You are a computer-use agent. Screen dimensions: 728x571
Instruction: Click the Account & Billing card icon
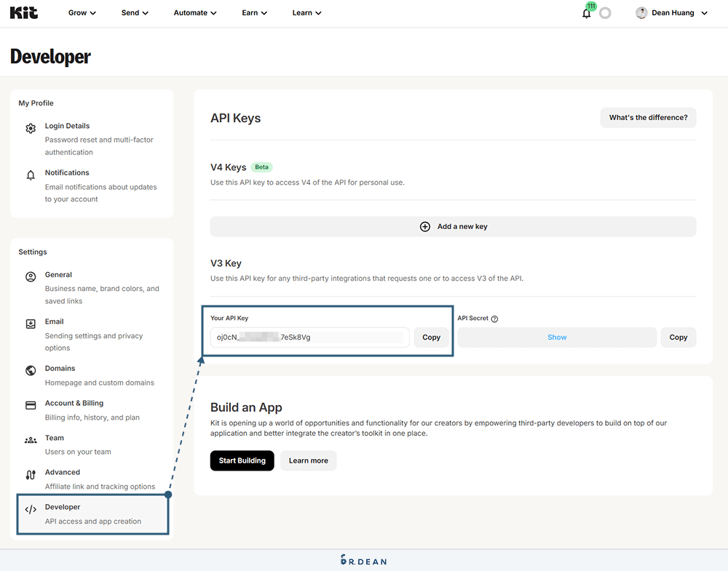click(31, 405)
